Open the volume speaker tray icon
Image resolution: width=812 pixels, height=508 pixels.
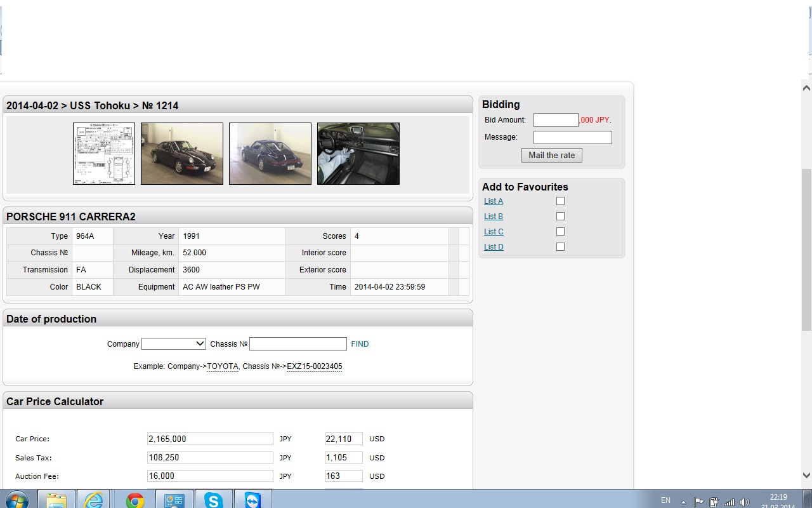click(x=745, y=502)
